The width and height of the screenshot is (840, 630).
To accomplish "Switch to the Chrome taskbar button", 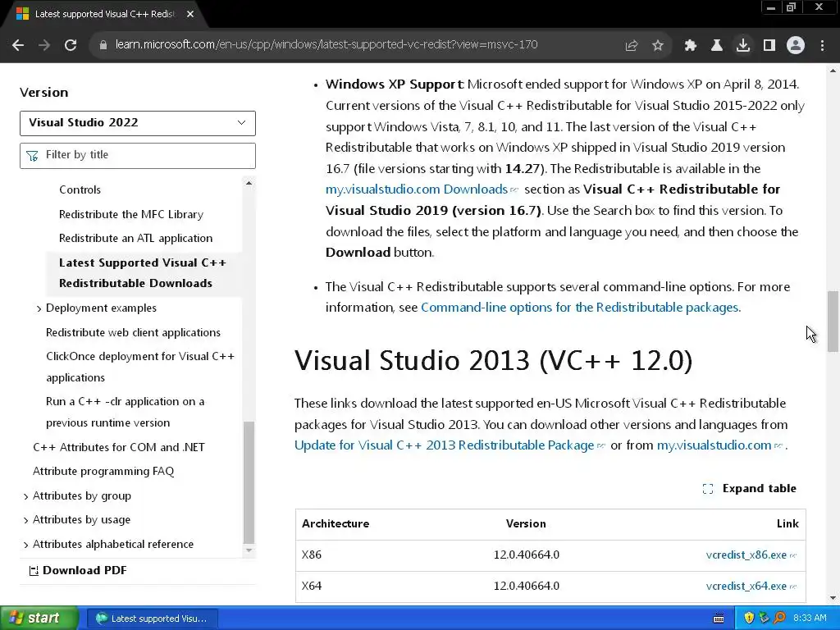I will point(152,619).
